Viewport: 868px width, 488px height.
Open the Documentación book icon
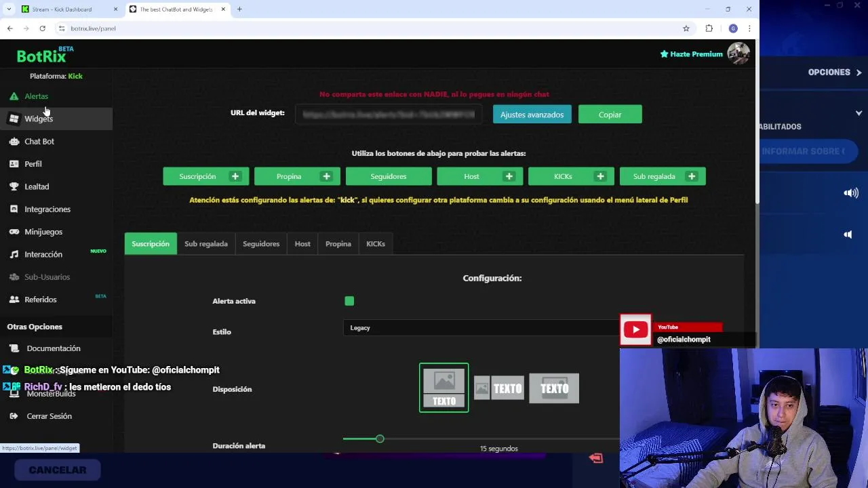[x=15, y=348]
